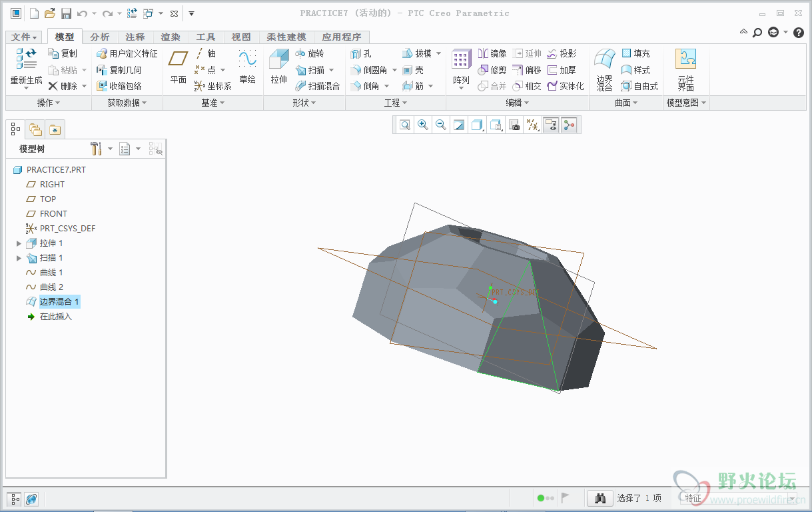
Task: Insert an 轴 (Axis) datum
Action: [x=205, y=53]
